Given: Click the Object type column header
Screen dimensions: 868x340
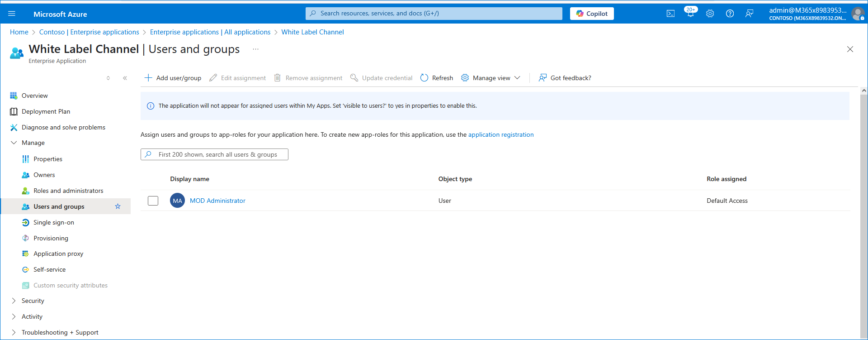Looking at the screenshot, I should (455, 179).
